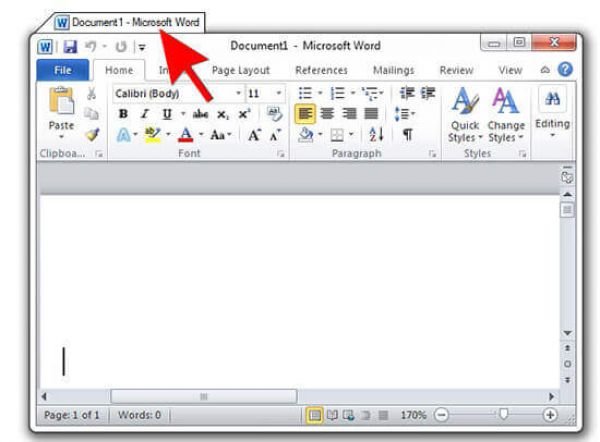Click the Paste clipboard icon
Image resolution: width=600 pixels, height=442 pixels.
pos(61,101)
